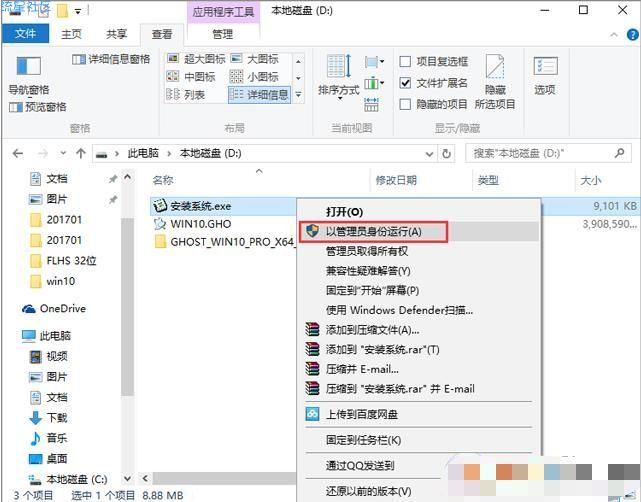
Task: Go back with the back arrow
Action: click(x=18, y=154)
